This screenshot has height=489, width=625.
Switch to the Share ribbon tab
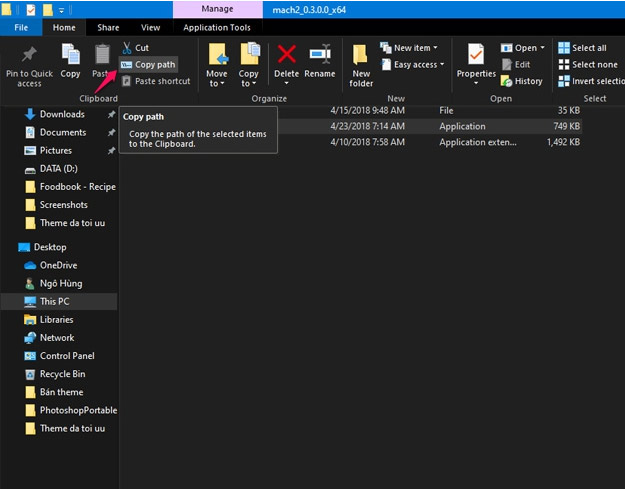(108, 28)
